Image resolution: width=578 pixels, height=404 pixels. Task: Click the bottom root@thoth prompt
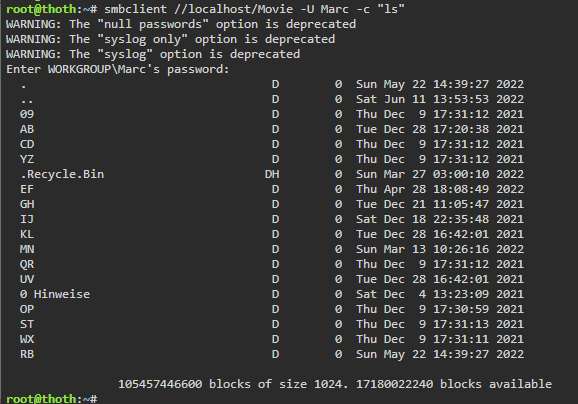click(52, 398)
